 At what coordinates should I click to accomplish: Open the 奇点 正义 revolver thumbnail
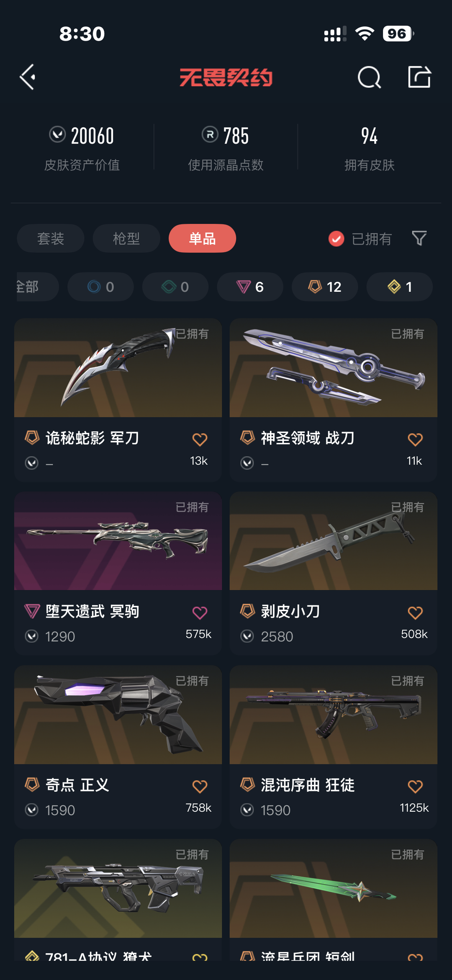118,715
